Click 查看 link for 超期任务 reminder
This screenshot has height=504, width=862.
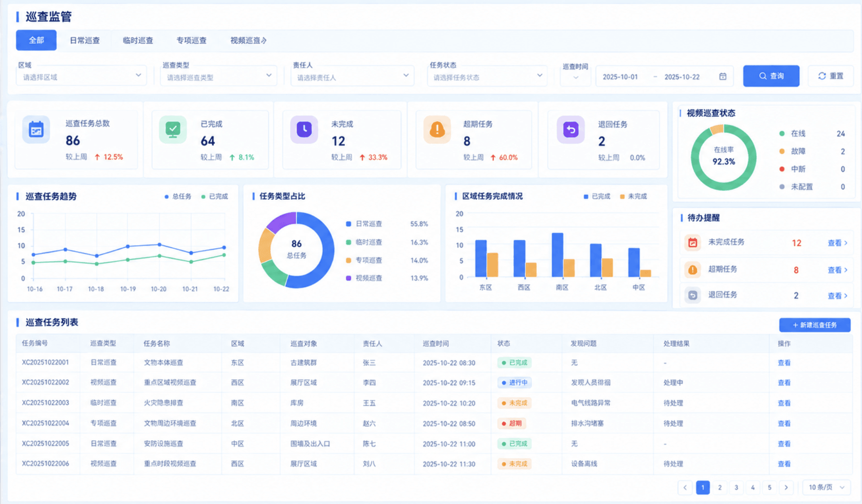pos(837,270)
